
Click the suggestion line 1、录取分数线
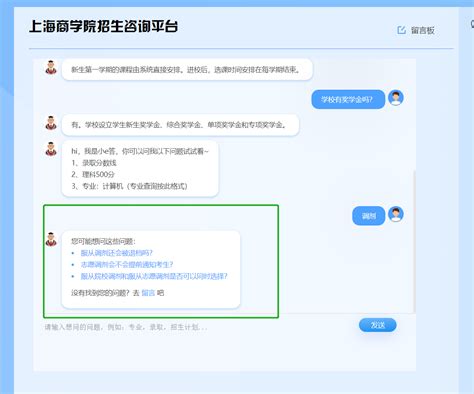coord(94,163)
